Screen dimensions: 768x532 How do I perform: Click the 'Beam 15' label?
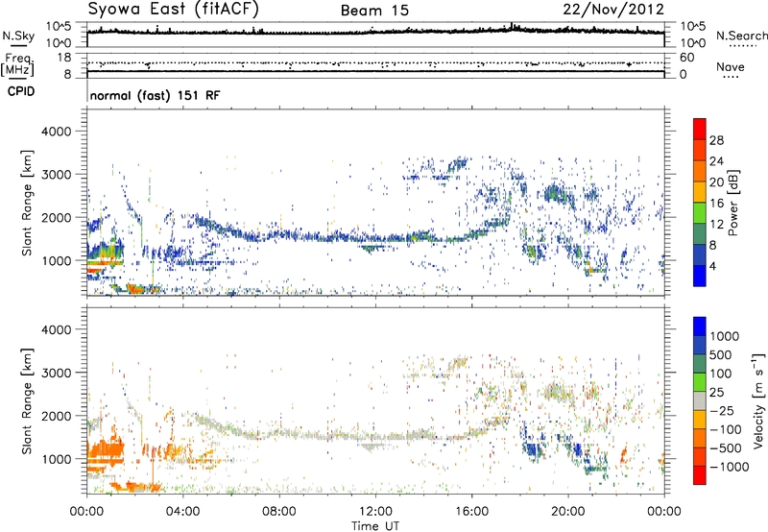pyautogui.click(x=374, y=11)
